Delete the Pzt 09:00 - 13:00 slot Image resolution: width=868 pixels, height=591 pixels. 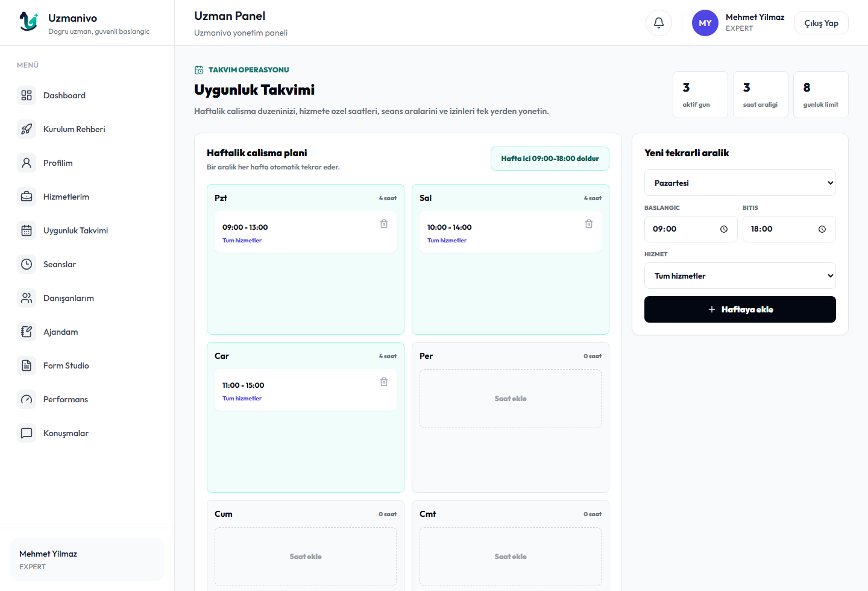(384, 224)
